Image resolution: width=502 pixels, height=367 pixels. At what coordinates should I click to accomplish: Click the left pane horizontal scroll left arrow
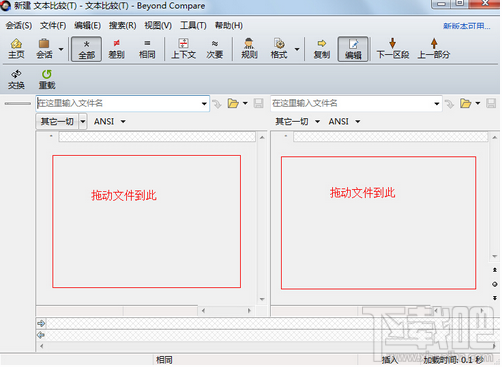(x=203, y=311)
